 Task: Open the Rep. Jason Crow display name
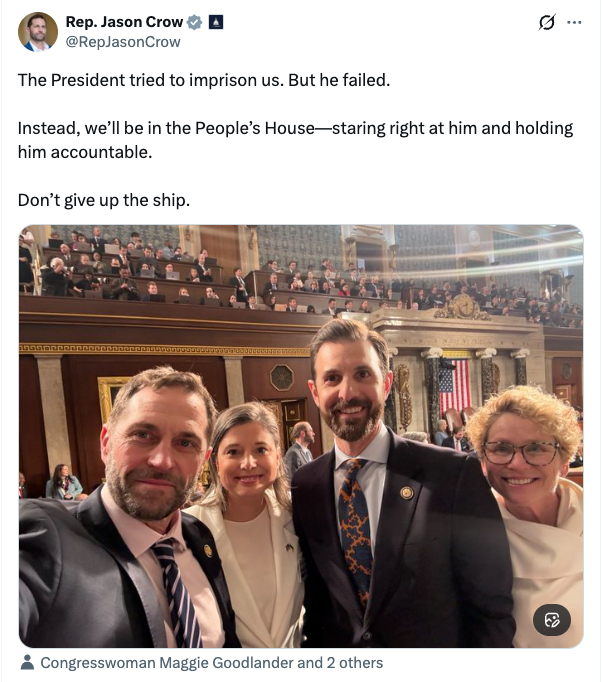click(125, 22)
